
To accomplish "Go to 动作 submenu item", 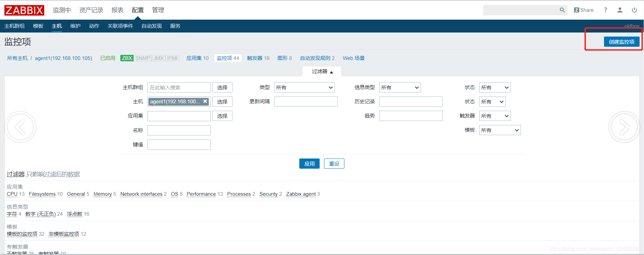I will [x=94, y=26].
